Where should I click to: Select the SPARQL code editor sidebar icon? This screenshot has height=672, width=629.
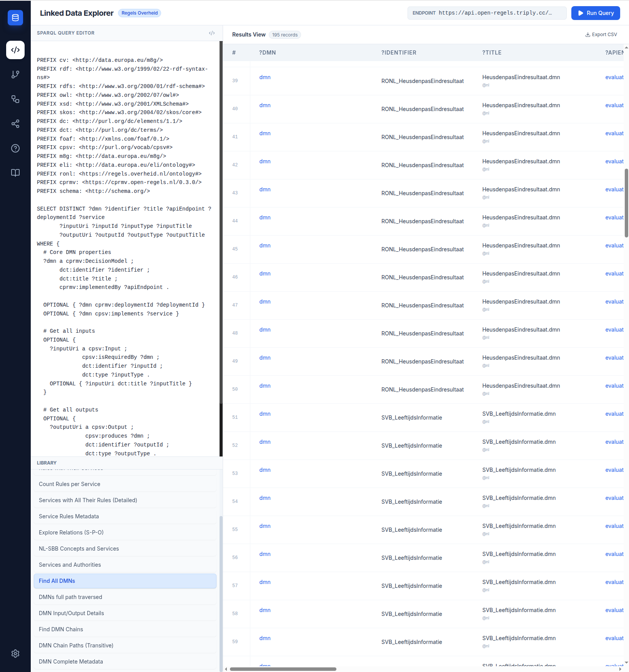click(x=15, y=50)
